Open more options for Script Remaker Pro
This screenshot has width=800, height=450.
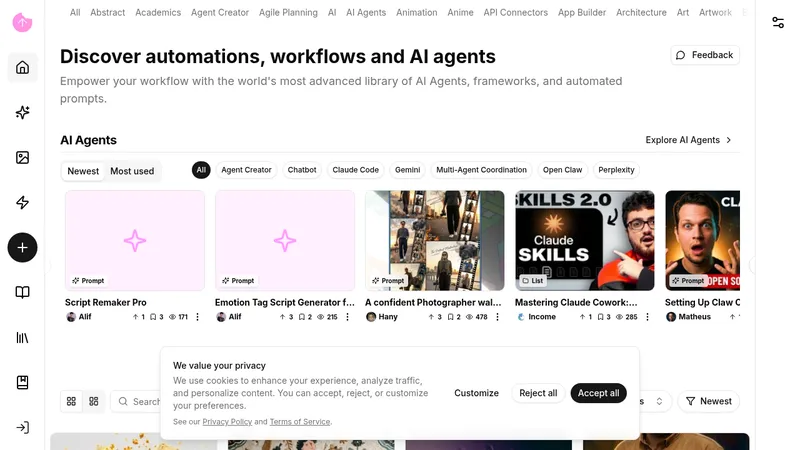(197, 317)
